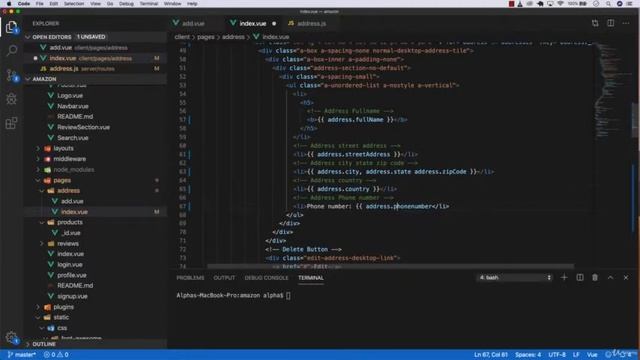Kill the terminal with trash icon
The image size is (640, 360).
coord(595,278)
